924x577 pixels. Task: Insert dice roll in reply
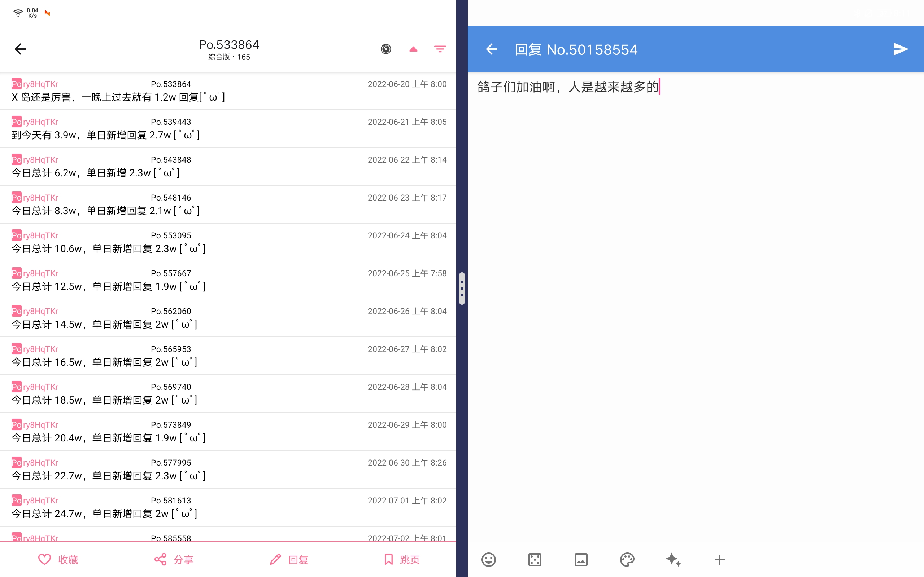pos(535,559)
